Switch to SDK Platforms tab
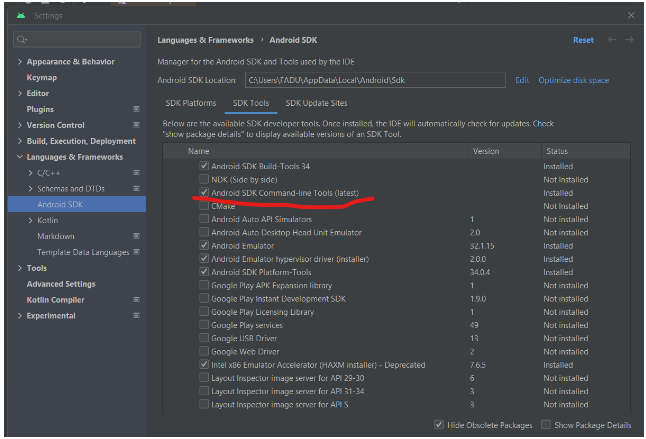Screen dimensions: 646x439 [x=191, y=103]
